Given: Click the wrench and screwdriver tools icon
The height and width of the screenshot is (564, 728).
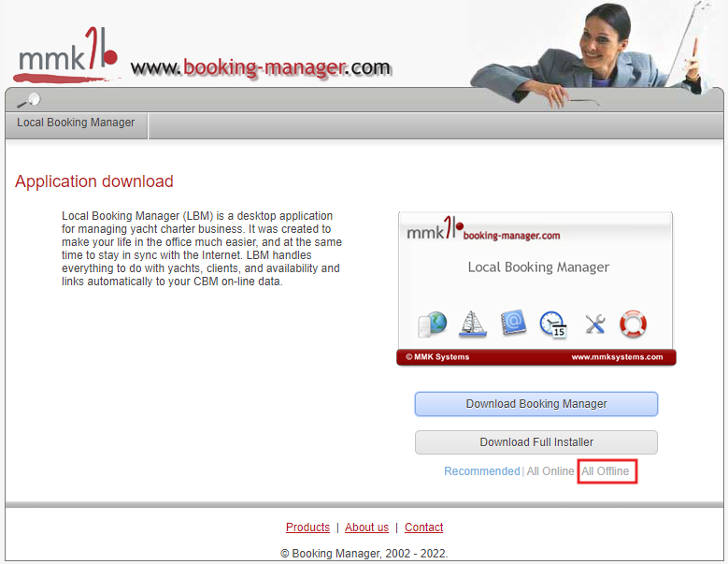Looking at the screenshot, I should tap(594, 324).
